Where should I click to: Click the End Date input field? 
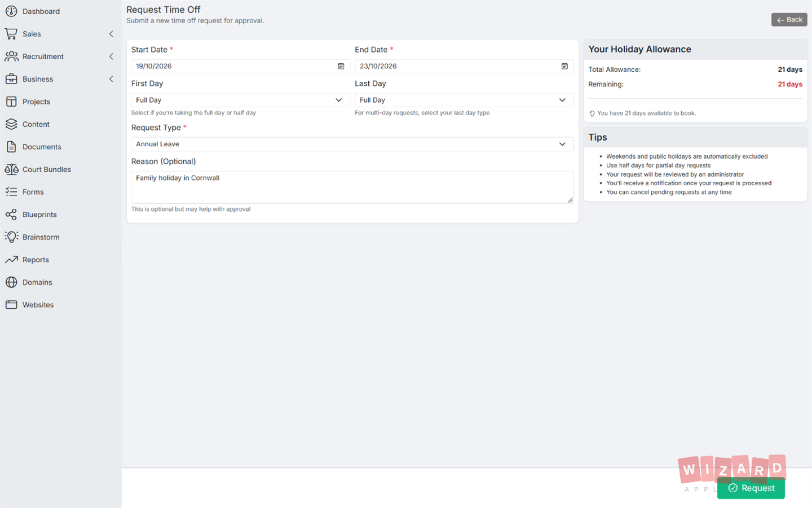click(464, 66)
